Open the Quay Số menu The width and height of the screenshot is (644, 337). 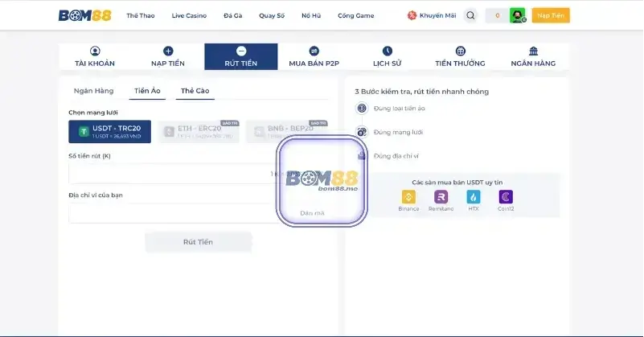[271, 15]
